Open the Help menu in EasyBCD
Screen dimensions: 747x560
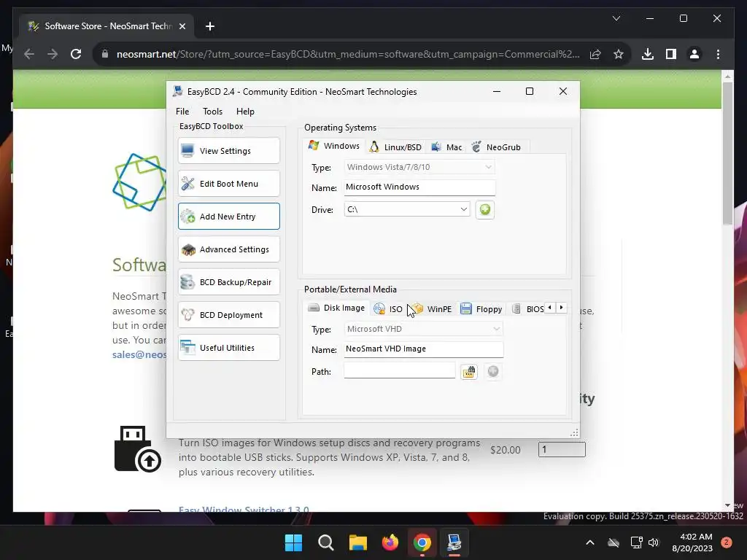[245, 112]
